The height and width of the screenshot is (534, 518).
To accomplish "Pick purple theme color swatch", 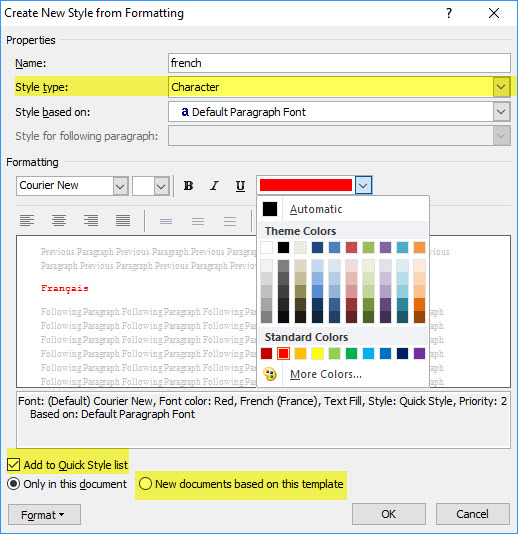I will (x=386, y=248).
